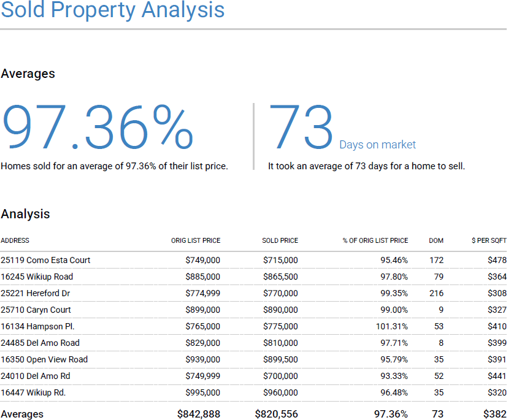Click address "25710 Caryn Court"
The height and width of the screenshot is (420, 511).
[36, 310]
